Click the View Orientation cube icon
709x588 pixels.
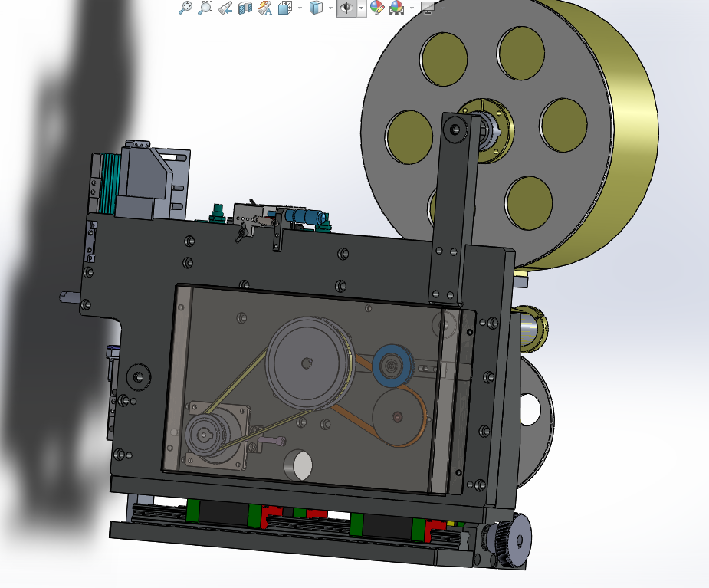(x=285, y=8)
